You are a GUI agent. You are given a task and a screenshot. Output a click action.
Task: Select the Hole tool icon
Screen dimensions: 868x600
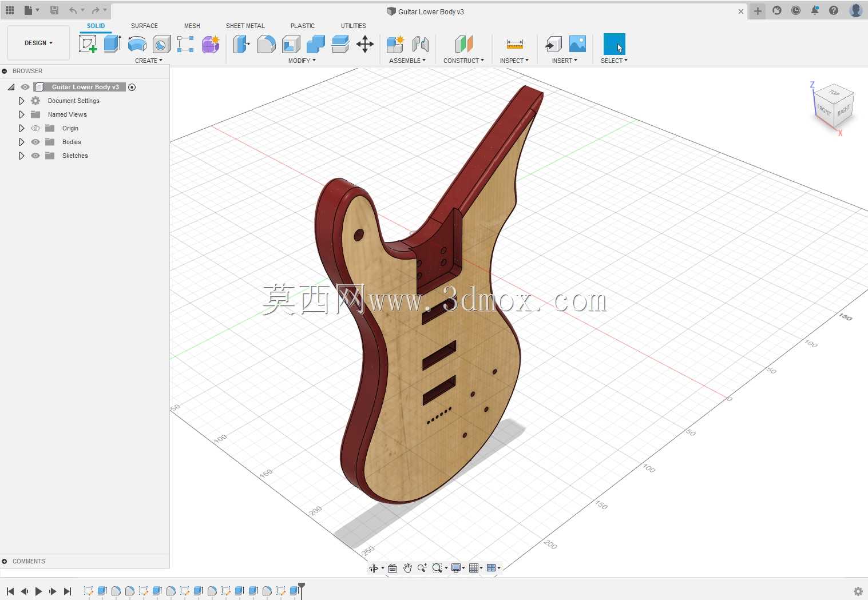pos(162,44)
